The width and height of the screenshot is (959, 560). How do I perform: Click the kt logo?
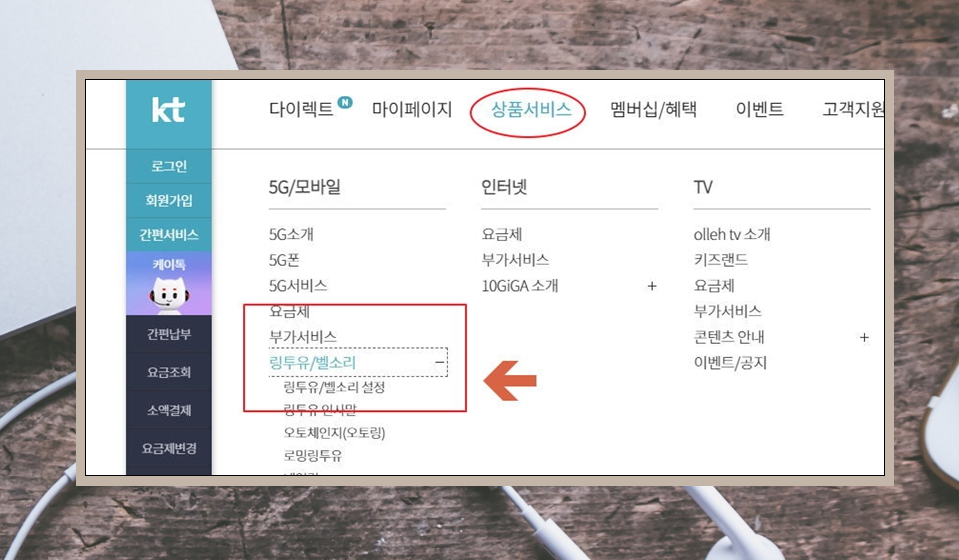168,110
